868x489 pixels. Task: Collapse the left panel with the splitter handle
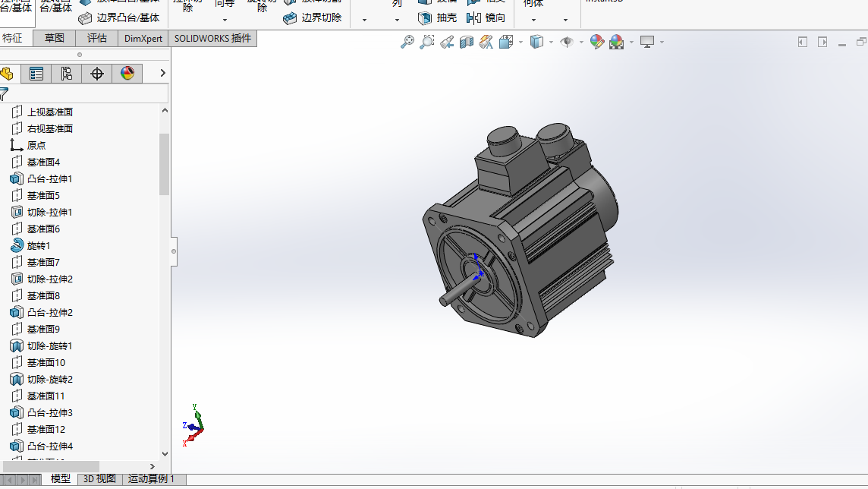point(174,251)
